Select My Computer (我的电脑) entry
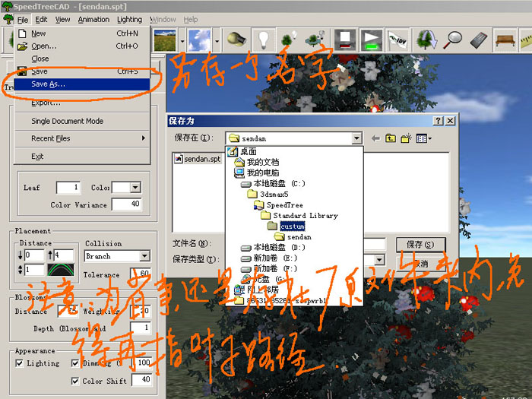The image size is (532, 399). point(257,173)
